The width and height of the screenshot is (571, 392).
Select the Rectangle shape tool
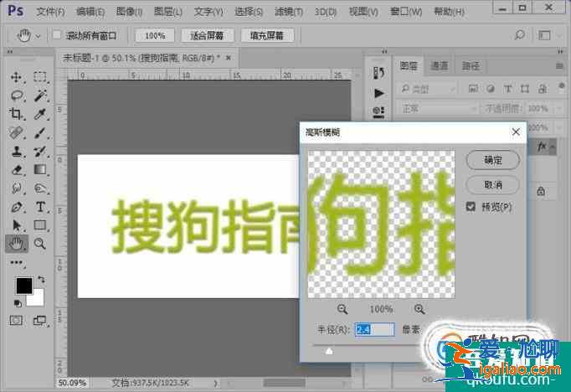pos(40,225)
